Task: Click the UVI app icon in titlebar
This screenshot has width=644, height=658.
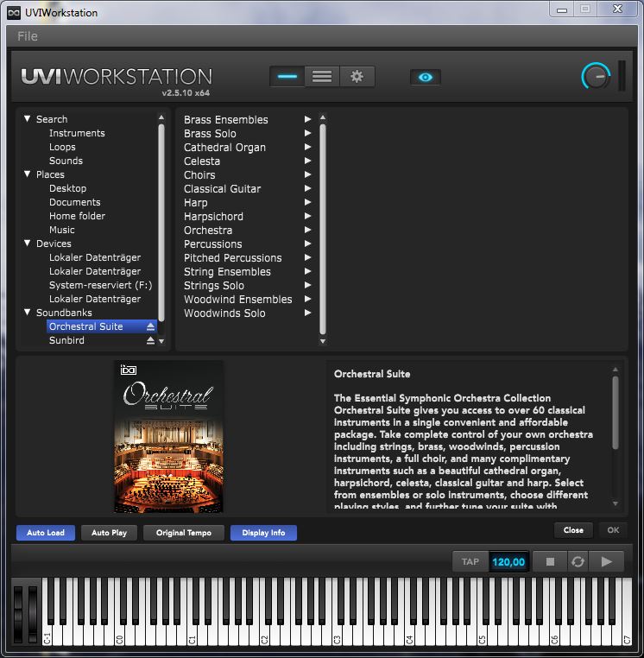Action: point(14,13)
